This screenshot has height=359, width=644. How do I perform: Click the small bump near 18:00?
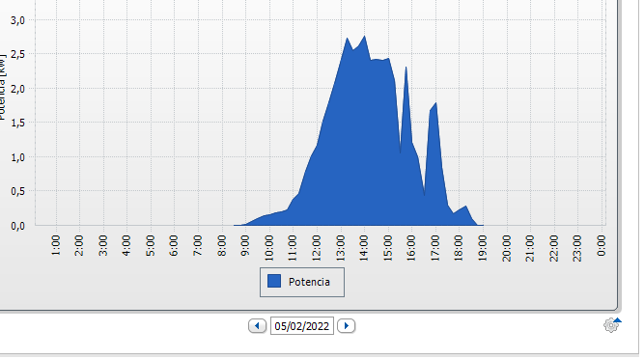click(465, 207)
